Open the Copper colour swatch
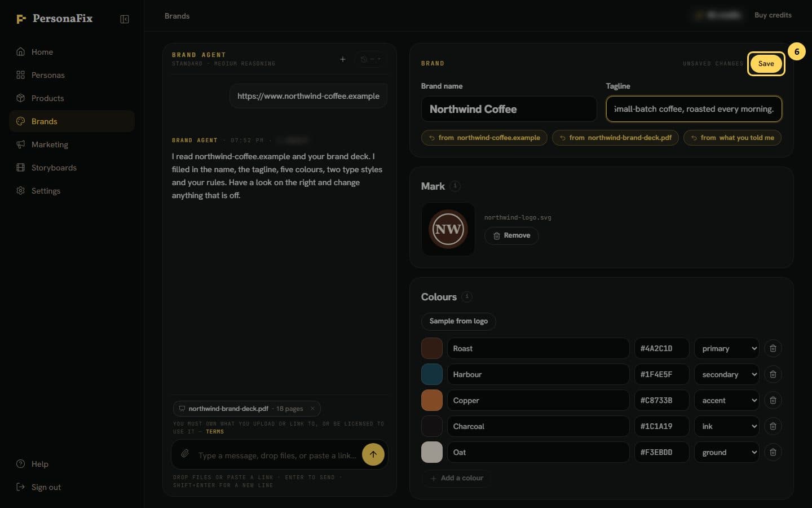This screenshot has width=812, height=508. coord(432,400)
